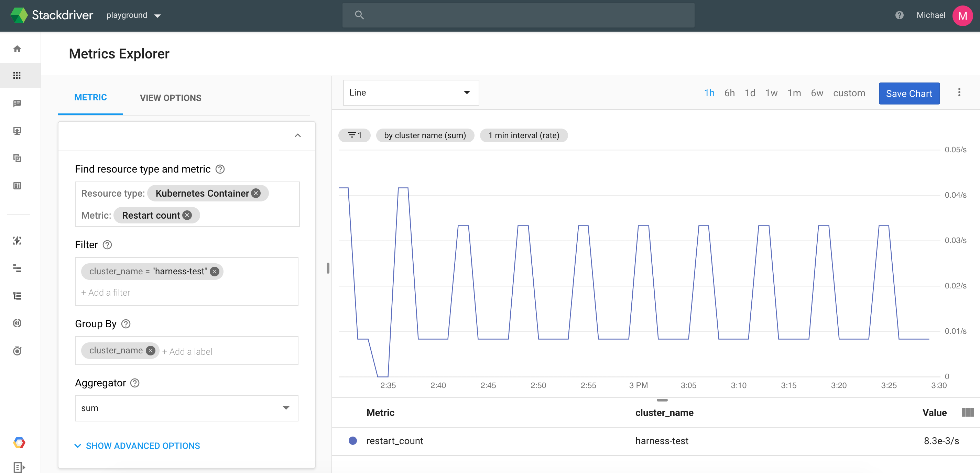This screenshot has height=473, width=980.
Task: Show help for Group By
Action: pyautogui.click(x=126, y=324)
